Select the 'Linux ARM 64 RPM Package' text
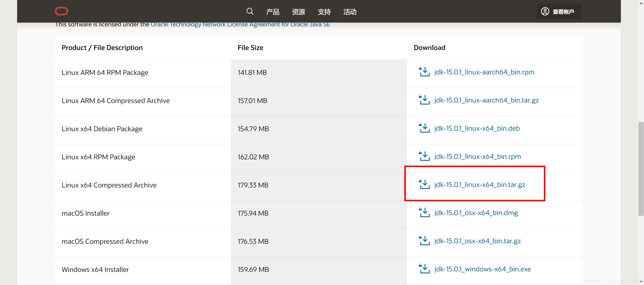The height and width of the screenshot is (285, 644). (105, 73)
